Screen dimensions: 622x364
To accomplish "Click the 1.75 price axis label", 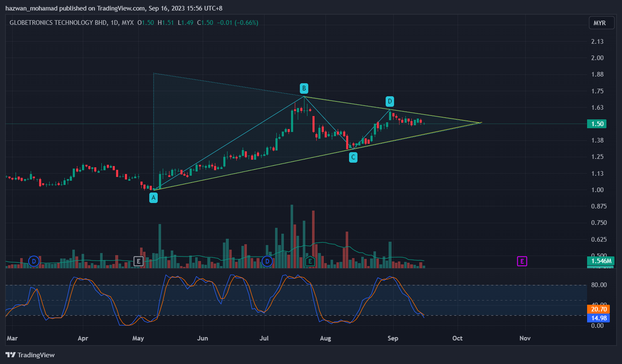I will tap(597, 91).
